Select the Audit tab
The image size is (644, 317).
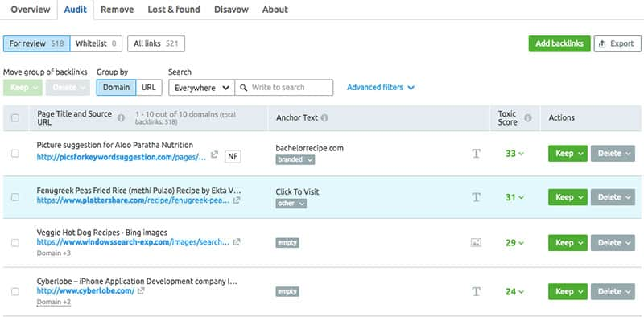(75, 10)
